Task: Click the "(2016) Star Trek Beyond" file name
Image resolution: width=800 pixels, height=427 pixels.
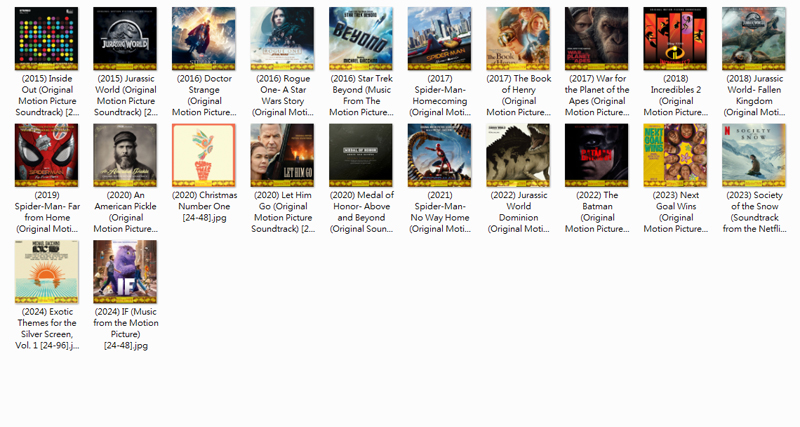Action: [361, 95]
